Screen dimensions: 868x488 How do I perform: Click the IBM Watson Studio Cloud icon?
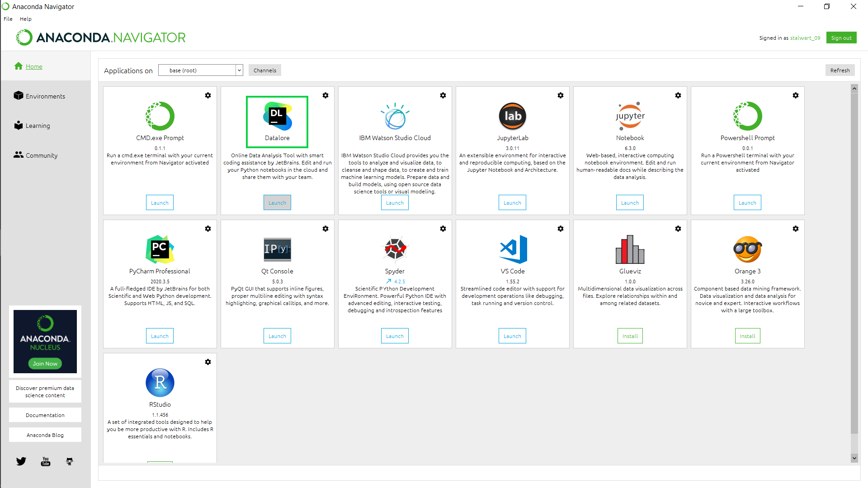395,116
